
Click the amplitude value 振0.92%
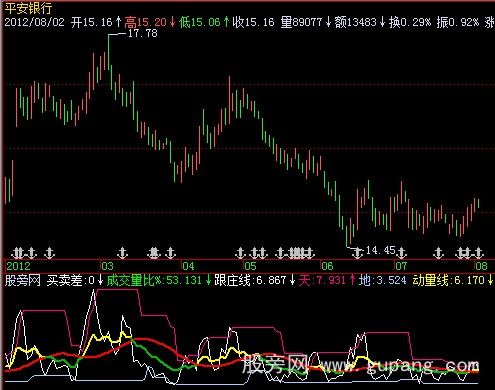[458, 22]
